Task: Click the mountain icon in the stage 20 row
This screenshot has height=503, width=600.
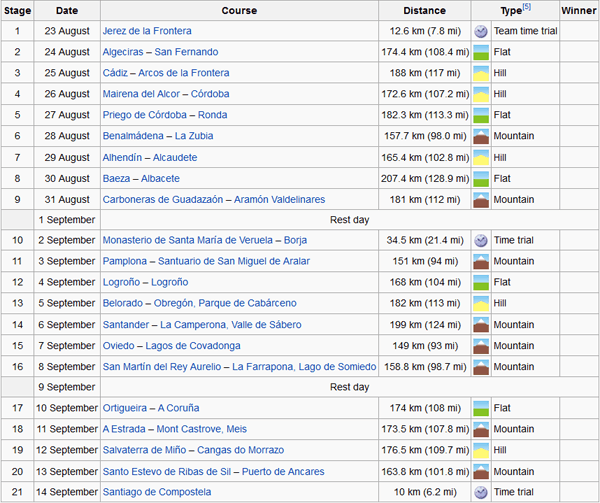Action: tap(481, 472)
